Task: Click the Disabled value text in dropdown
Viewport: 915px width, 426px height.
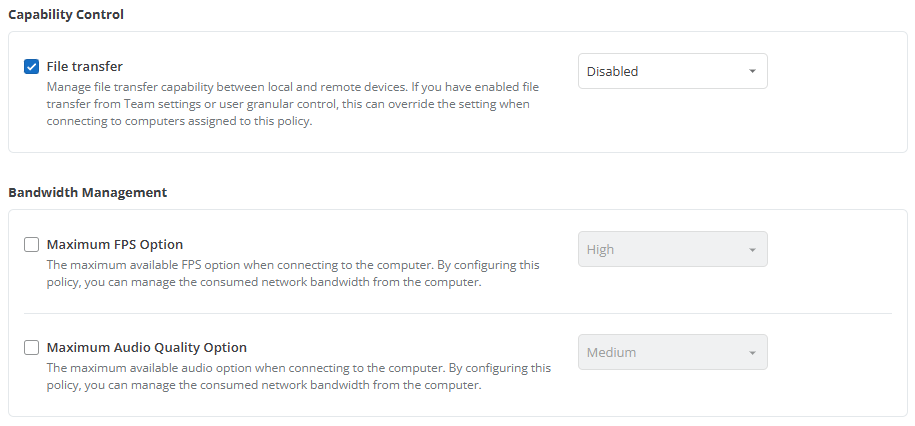Action: click(612, 71)
